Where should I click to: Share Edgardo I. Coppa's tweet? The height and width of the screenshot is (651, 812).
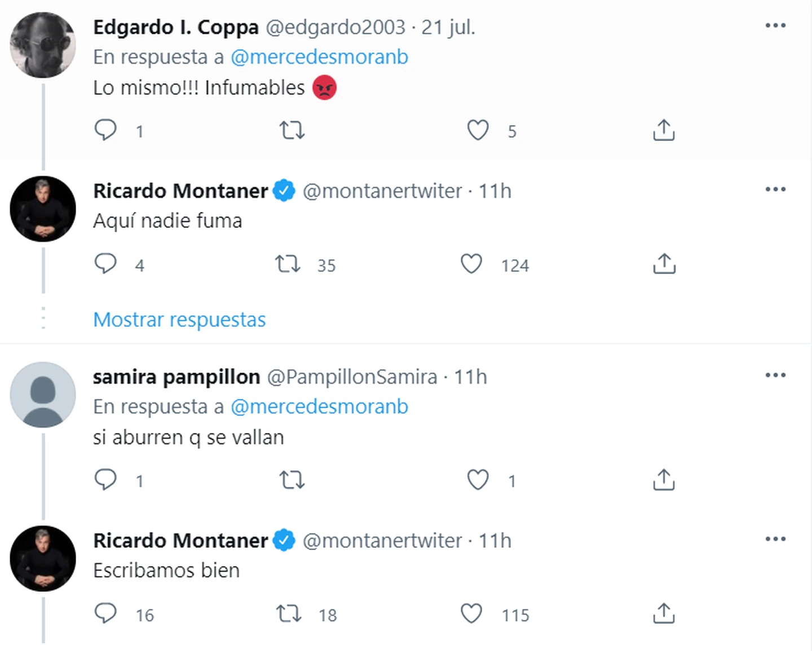tap(664, 130)
